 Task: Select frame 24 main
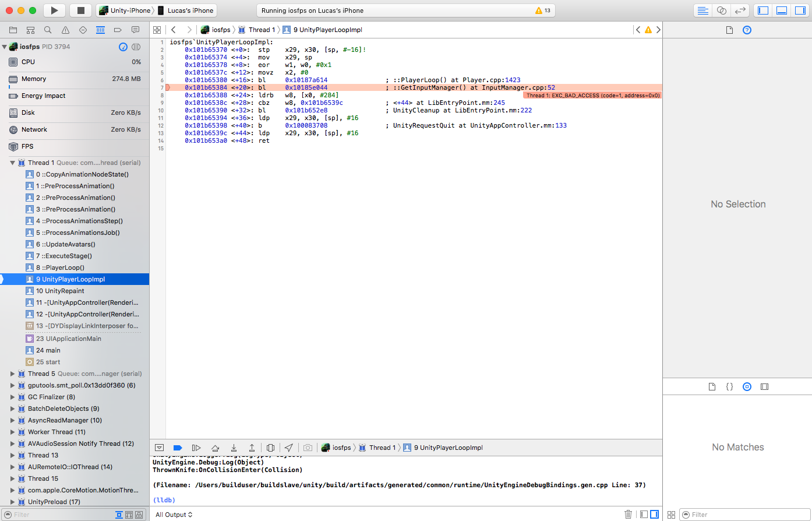(75, 350)
